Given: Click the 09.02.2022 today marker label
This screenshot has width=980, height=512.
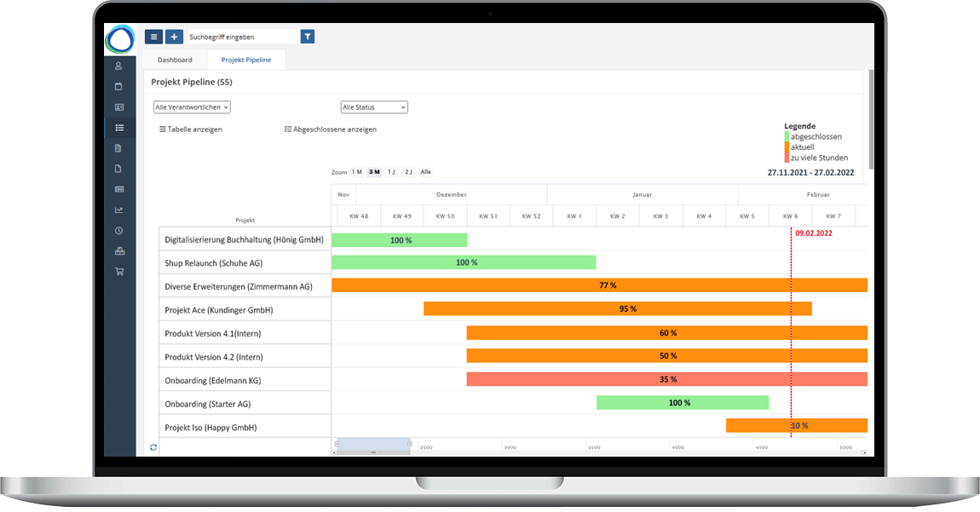Looking at the screenshot, I should 814,233.
